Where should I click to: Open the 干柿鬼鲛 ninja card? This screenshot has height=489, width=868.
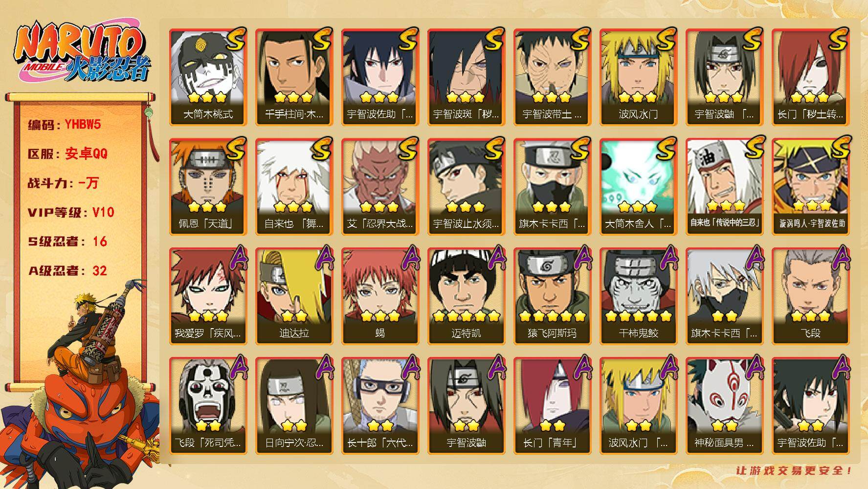tap(638, 296)
